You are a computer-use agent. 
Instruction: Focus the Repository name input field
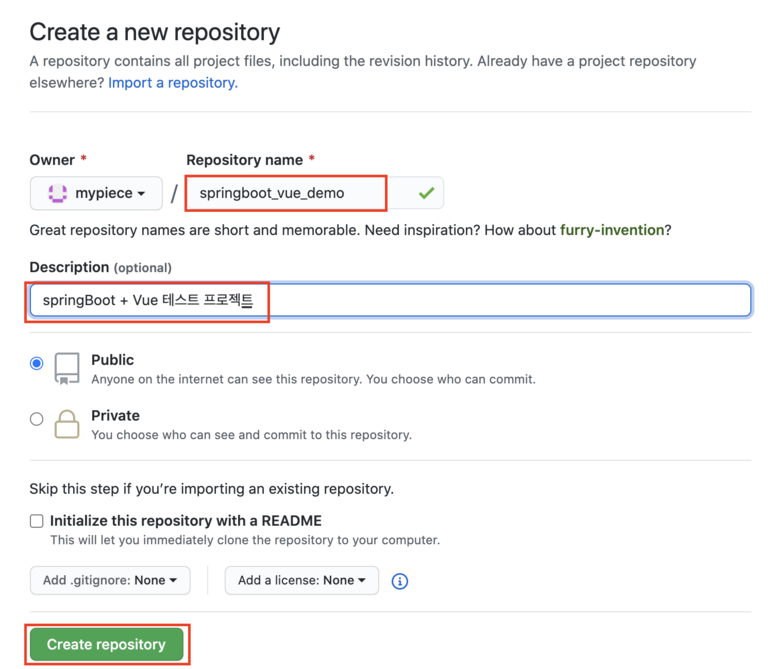click(x=315, y=193)
